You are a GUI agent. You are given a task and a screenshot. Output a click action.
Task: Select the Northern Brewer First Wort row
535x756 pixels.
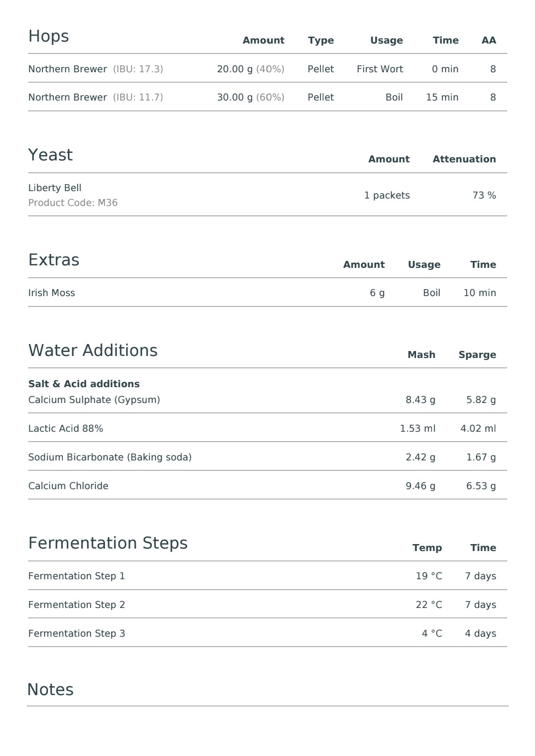(x=267, y=69)
